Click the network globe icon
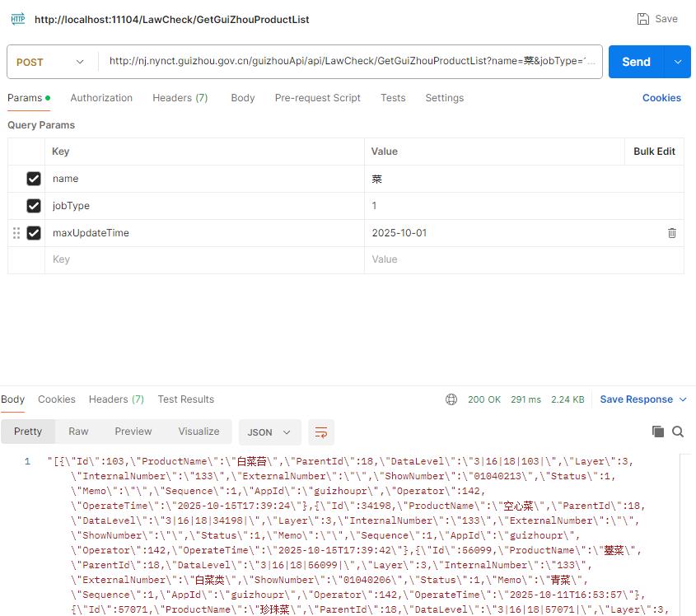 [x=451, y=399]
